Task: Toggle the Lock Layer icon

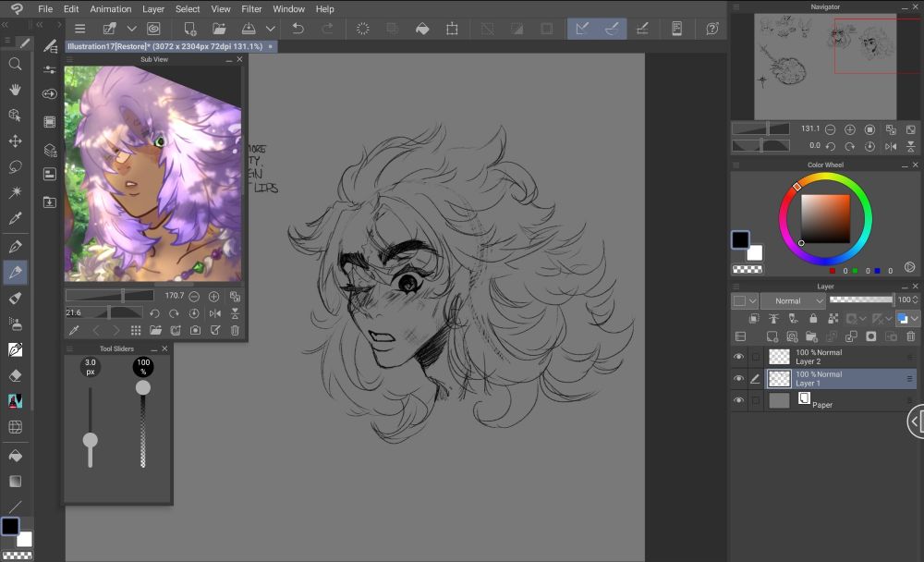Action: pos(814,318)
